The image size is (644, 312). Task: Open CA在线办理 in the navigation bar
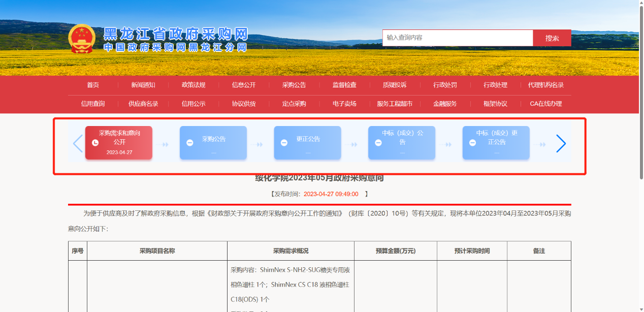pos(545,104)
